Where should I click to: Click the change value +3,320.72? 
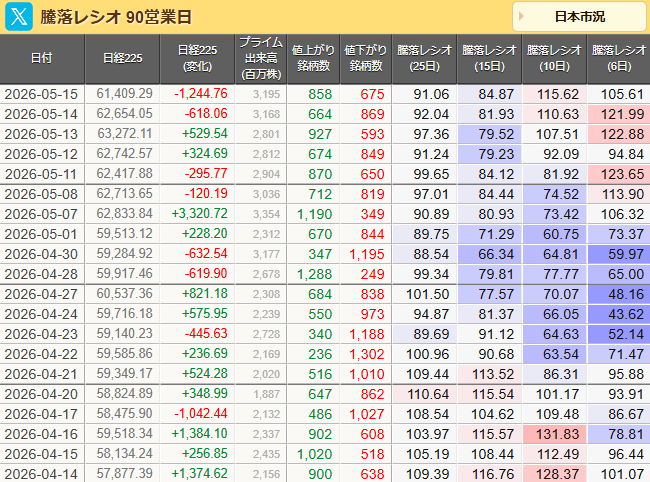click(x=199, y=213)
